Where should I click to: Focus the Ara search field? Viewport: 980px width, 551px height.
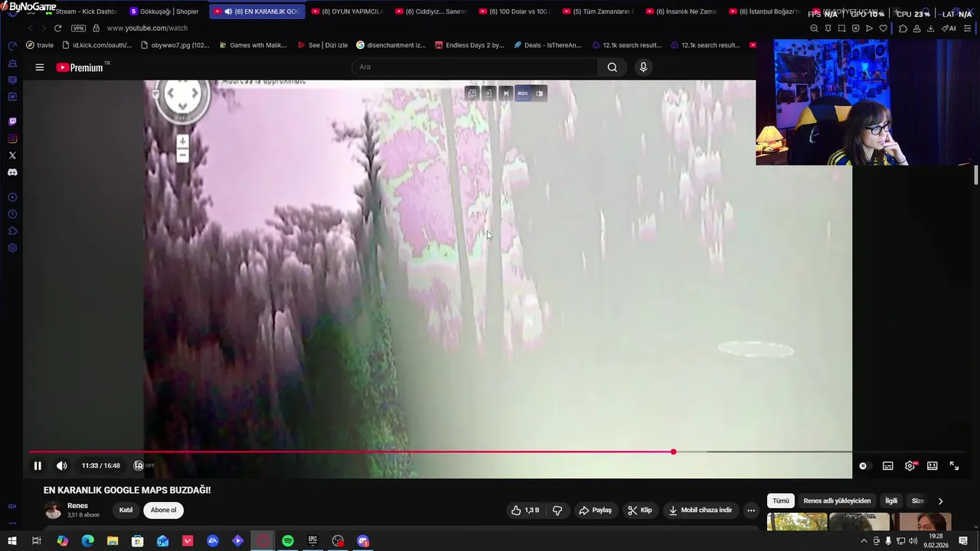475,67
